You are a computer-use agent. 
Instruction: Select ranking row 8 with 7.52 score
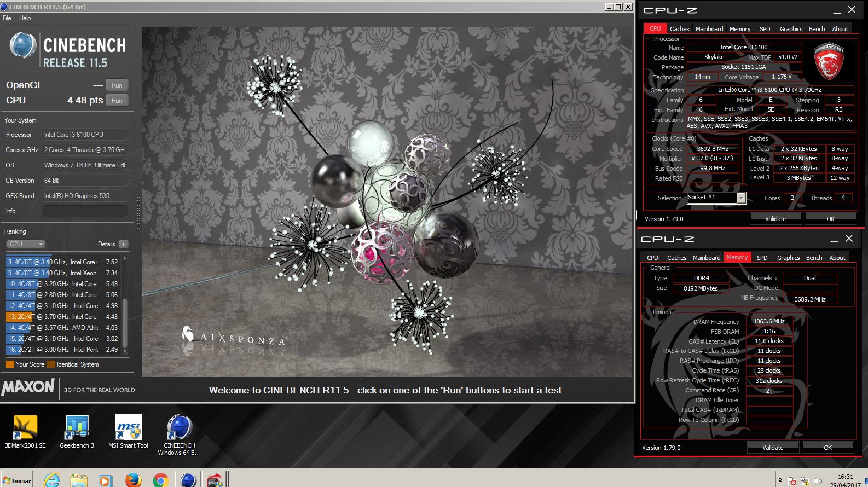pyautogui.click(x=63, y=262)
